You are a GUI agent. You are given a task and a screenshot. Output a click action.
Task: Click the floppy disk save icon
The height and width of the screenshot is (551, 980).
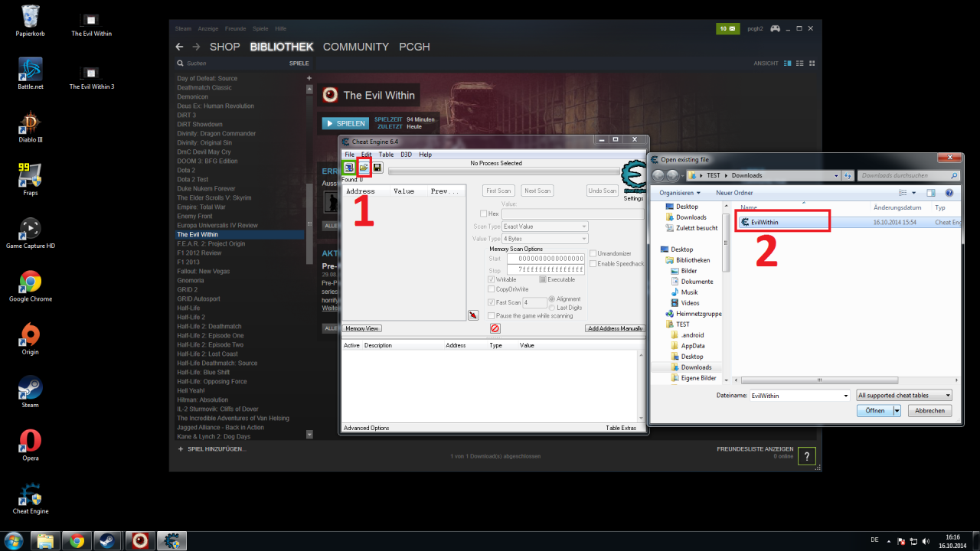tap(377, 167)
